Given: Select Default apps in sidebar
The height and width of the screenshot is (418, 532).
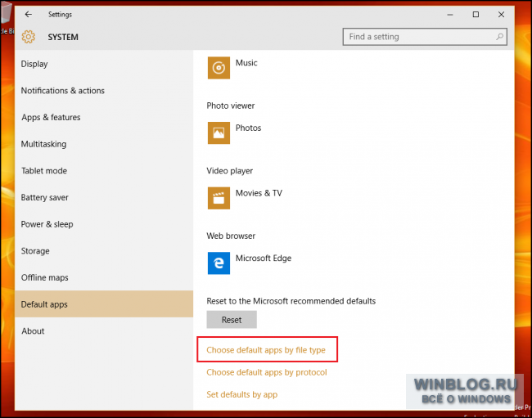Looking at the screenshot, I should pyautogui.click(x=104, y=304).
